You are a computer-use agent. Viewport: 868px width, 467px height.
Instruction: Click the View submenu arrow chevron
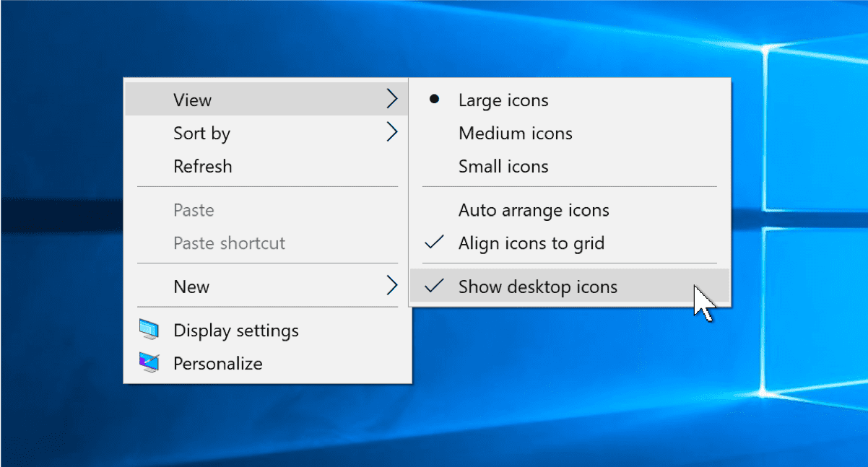click(393, 99)
